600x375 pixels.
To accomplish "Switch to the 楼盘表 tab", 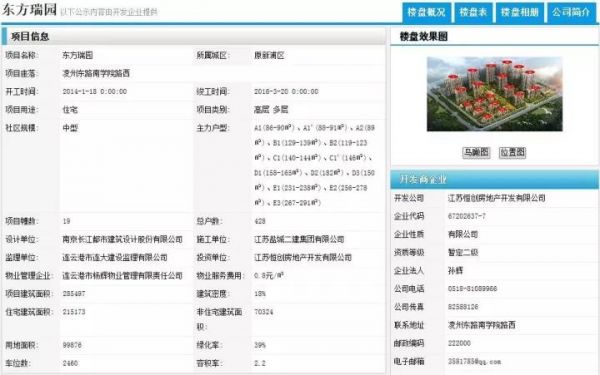I will pos(473,13).
